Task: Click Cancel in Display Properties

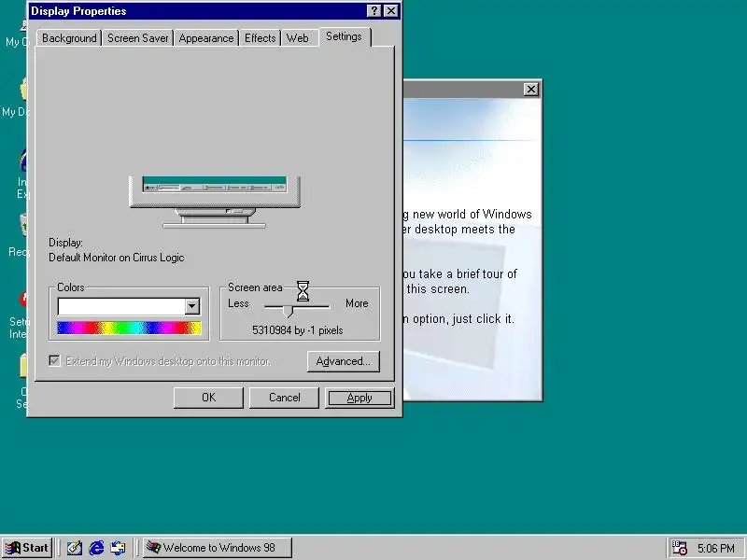Action: pyautogui.click(x=284, y=398)
